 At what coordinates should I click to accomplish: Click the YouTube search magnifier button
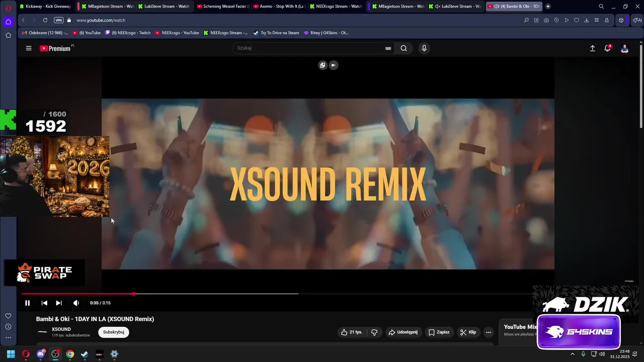pos(404,48)
